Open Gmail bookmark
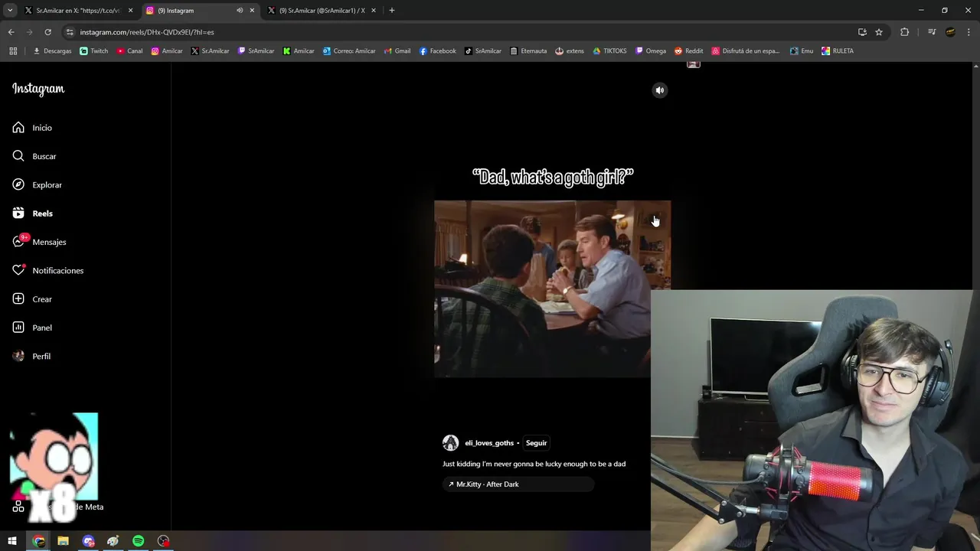 [397, 51]
